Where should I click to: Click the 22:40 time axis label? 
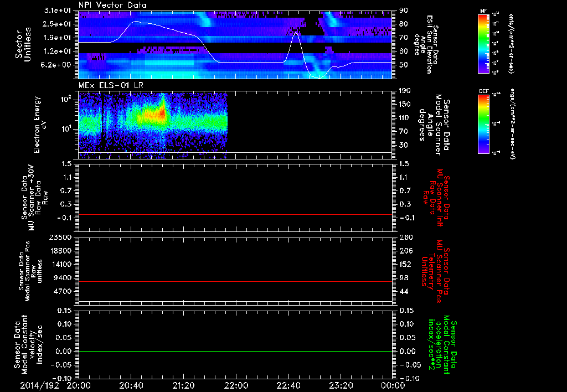288,385
